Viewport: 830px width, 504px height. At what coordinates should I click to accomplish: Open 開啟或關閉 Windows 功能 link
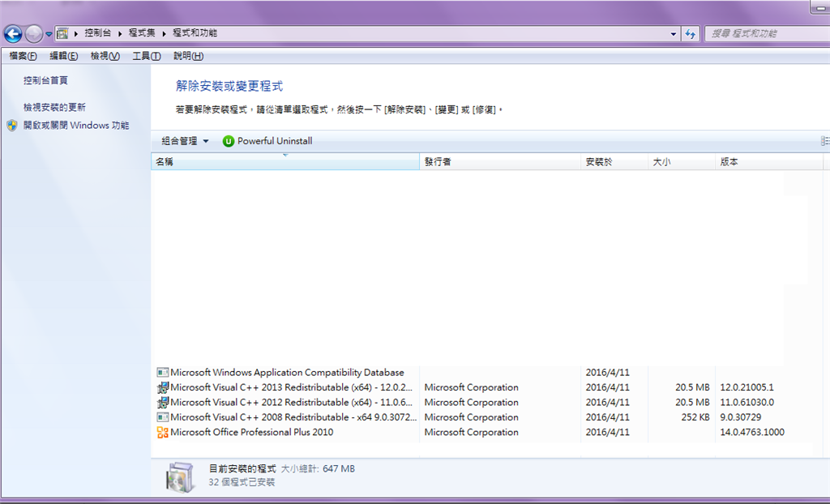pyautogui.click(x=76, y=126)
